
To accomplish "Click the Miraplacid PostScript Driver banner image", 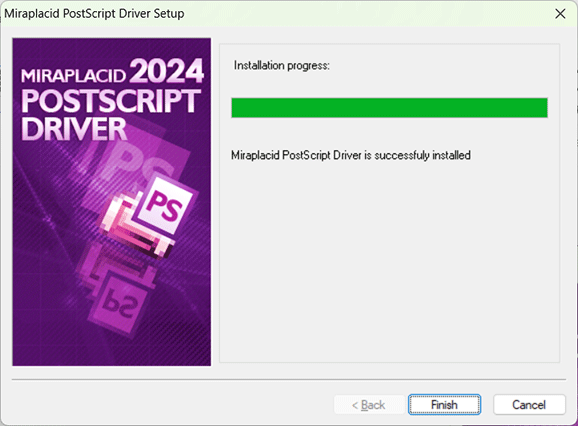I will click(x=112, y=202).
